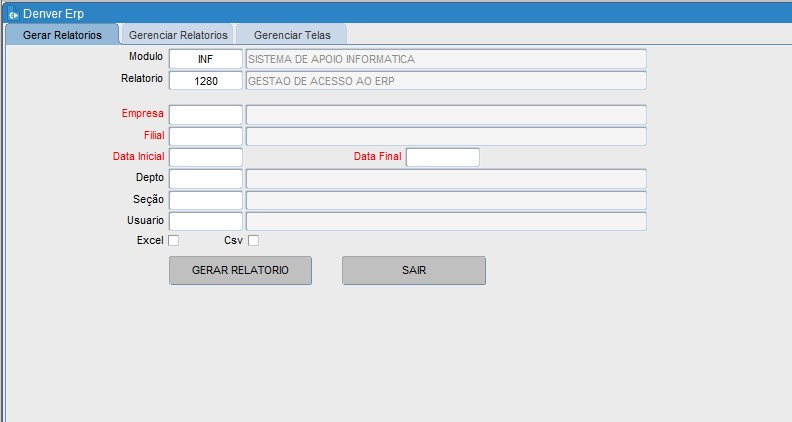This screenshot has width=792, height=422.
Task: Focus the Filial code input field
Action: coord(206,136)
